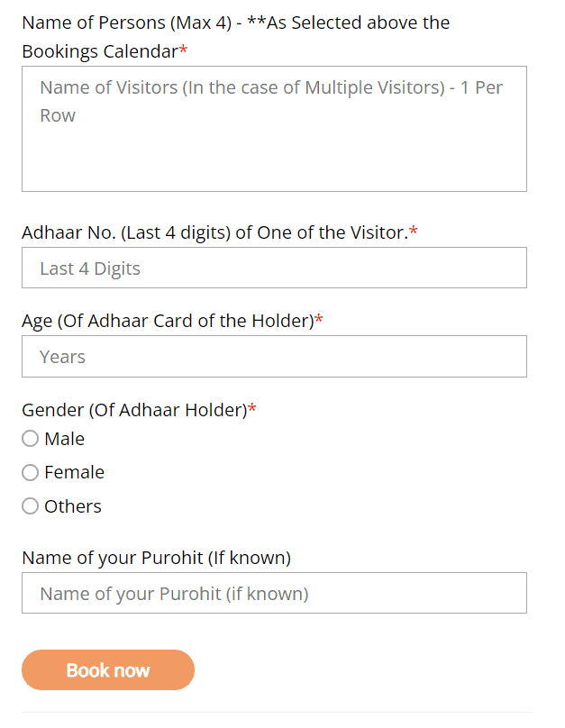565x728 pixels.
Task: Click the red asterisk after Gender label
Action: click(252, 409)
